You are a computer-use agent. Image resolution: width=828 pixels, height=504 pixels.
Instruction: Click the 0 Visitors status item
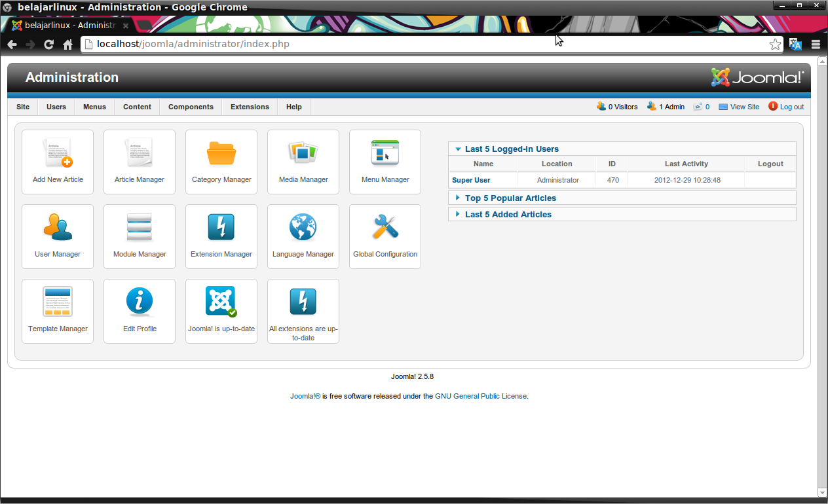(617, 107)
